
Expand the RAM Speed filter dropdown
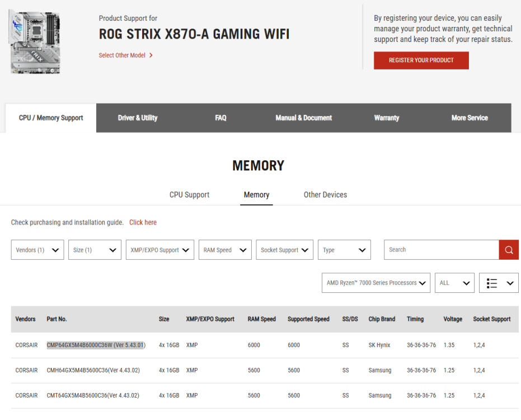pyautogui.click(x=225, y=250)
